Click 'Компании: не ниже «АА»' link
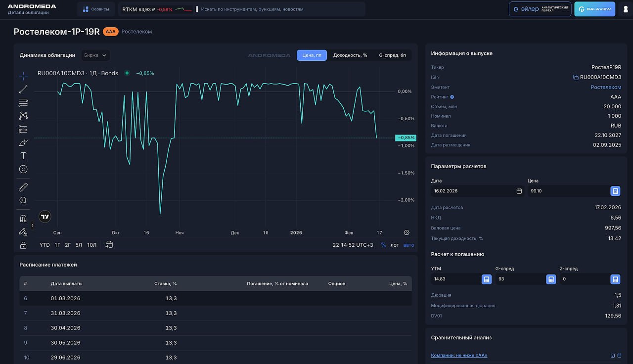 click(x=459, y=356)
